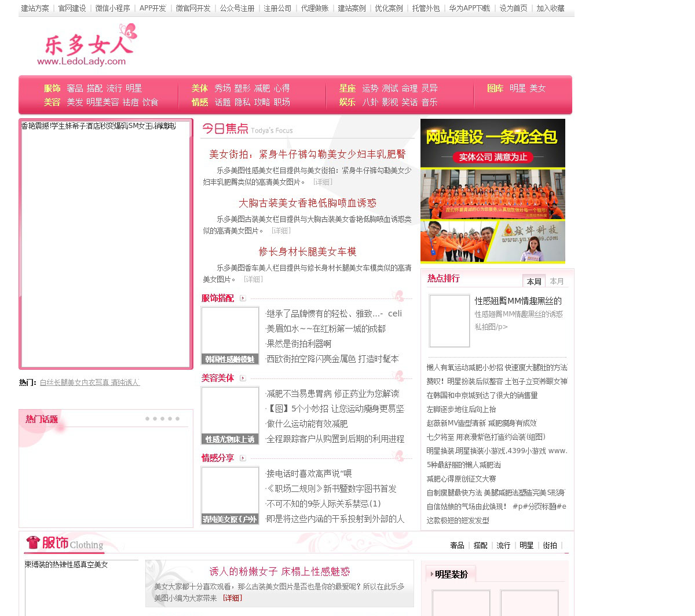Click the 乐多女人 butterfly logo
Viewport: 695px width, 616px height.
click(x=87, y=46)
